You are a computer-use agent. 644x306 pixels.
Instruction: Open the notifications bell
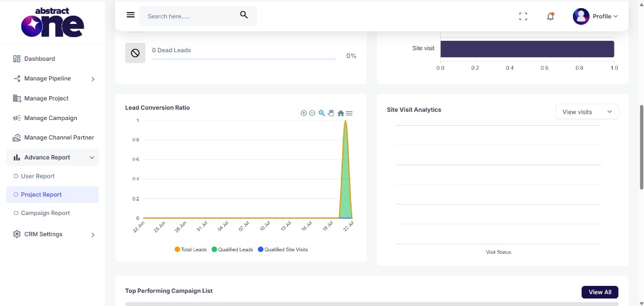tap(550, 16)
